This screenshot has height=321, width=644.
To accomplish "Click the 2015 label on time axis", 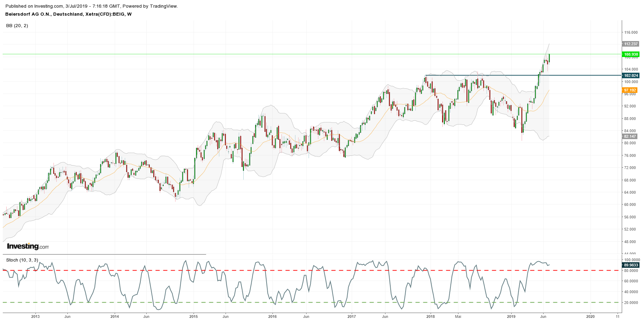I will click(194, 316).
